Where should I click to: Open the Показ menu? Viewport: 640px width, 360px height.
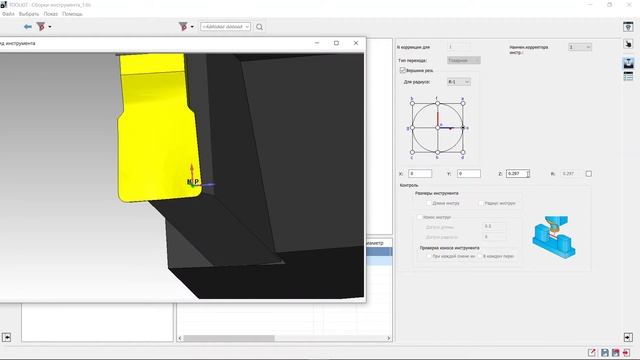(51, 14)
